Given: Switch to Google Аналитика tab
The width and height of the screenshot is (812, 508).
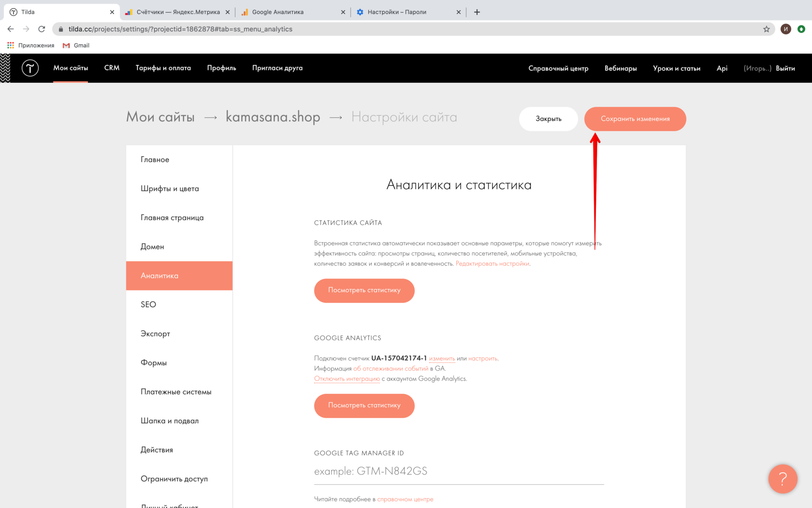Looking at the screenshot, I should 293,12.
